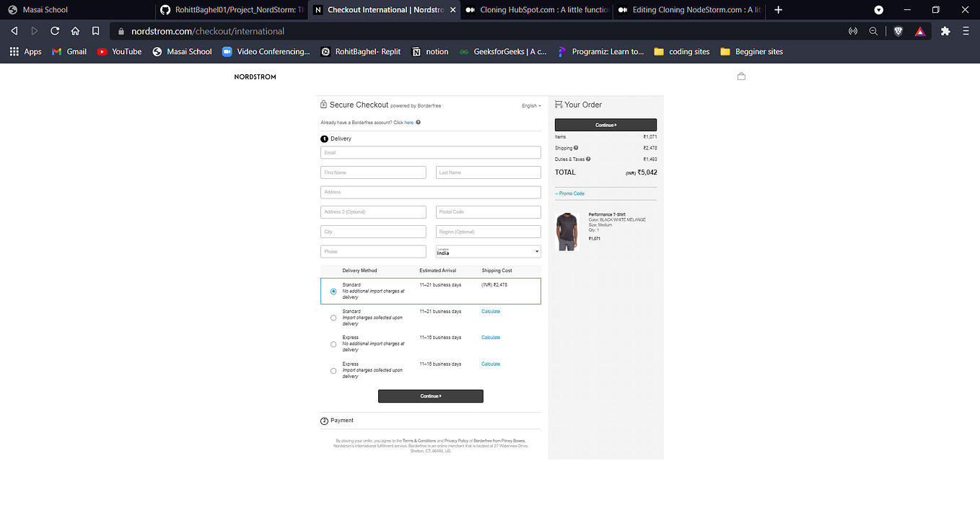Open the Brave Shields icon
Image resolution: width=980 pixels, height=526 pixels.
(897, 31)
